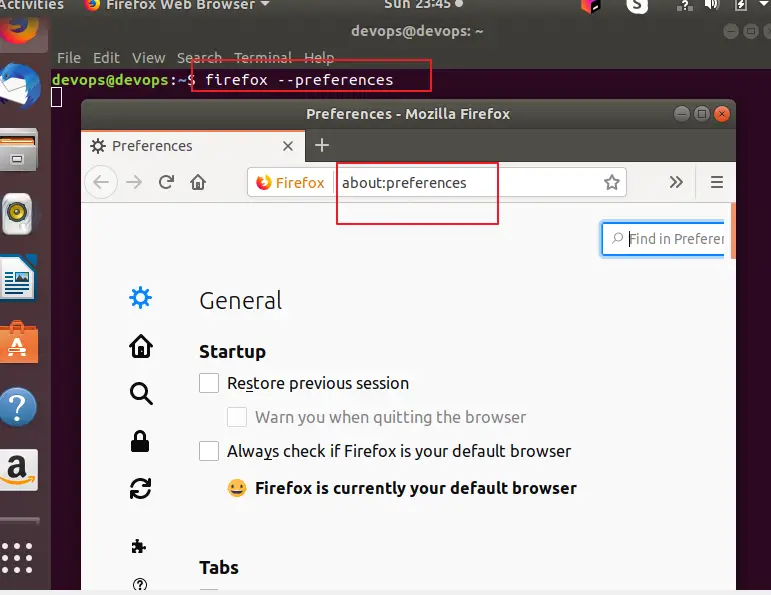Open the Firefox hamburger menu
Image resolution: width=771 pixels, height=595 pixels.
click(x=716, y=182)
